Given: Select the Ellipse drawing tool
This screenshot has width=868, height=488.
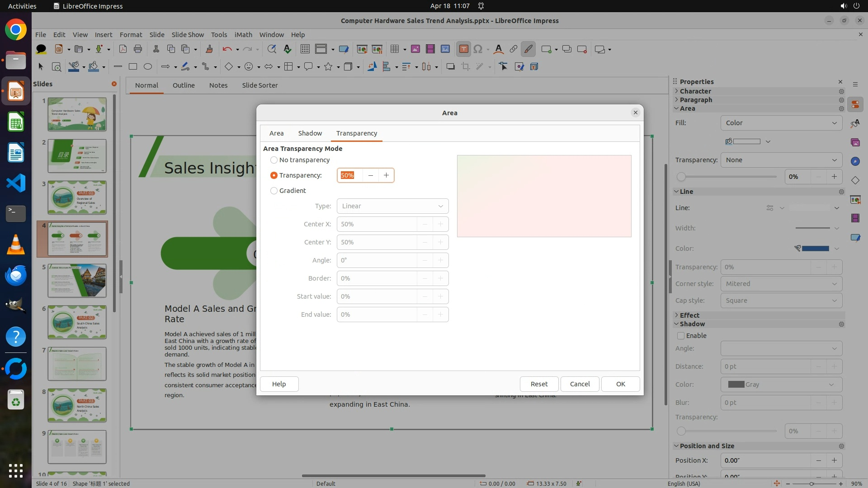Looking at the screenshot, I should point(148,67).
